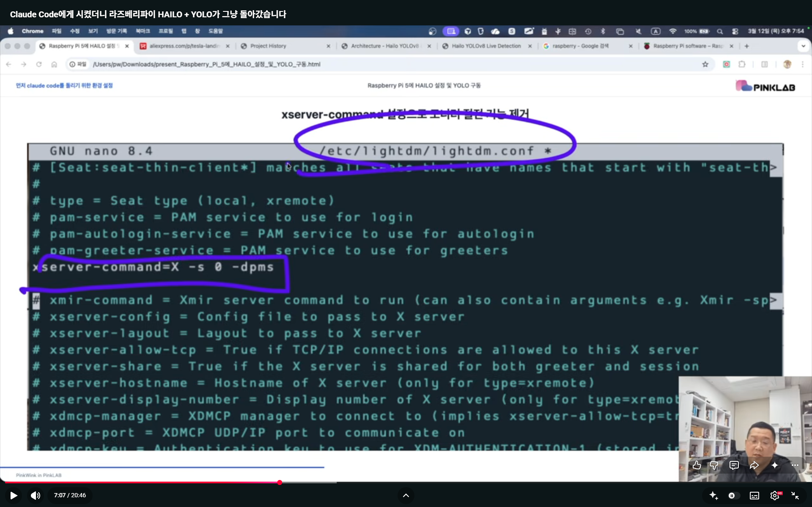This screenshot has height=507, width=812.
Task: Click the video title at the top
Action: point(148,14)
